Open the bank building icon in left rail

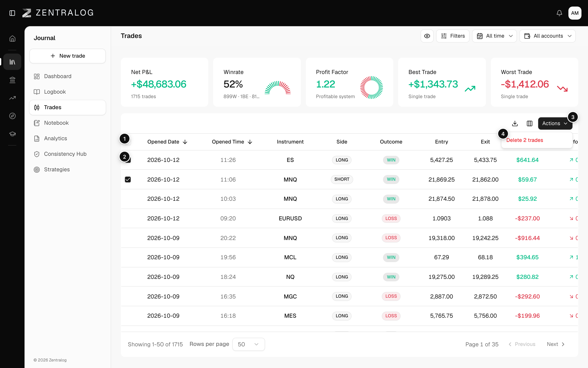[x=12, y=80]
